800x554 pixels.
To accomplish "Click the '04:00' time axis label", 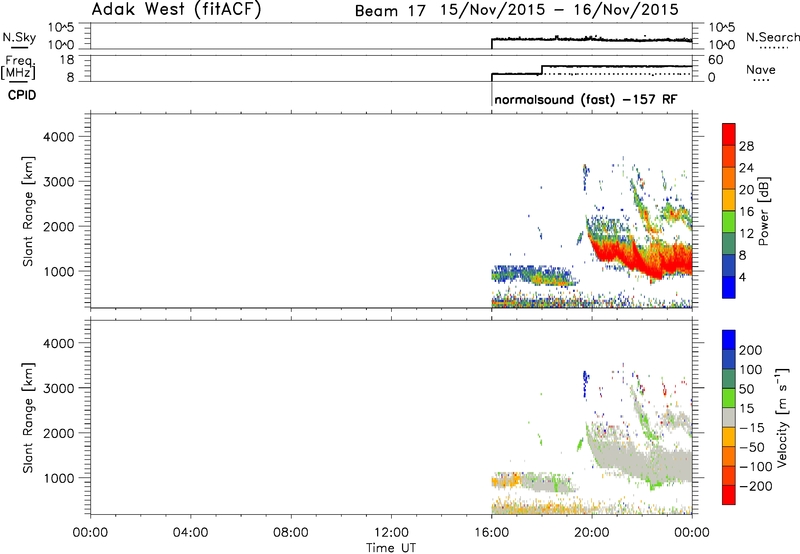I will click(x=191, y=533).
